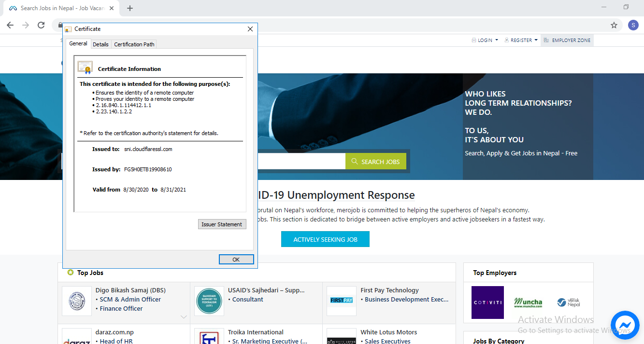Switch to the Details tab
The height and width of the screenshot is (344, 644).
click(x=100, y=44)
